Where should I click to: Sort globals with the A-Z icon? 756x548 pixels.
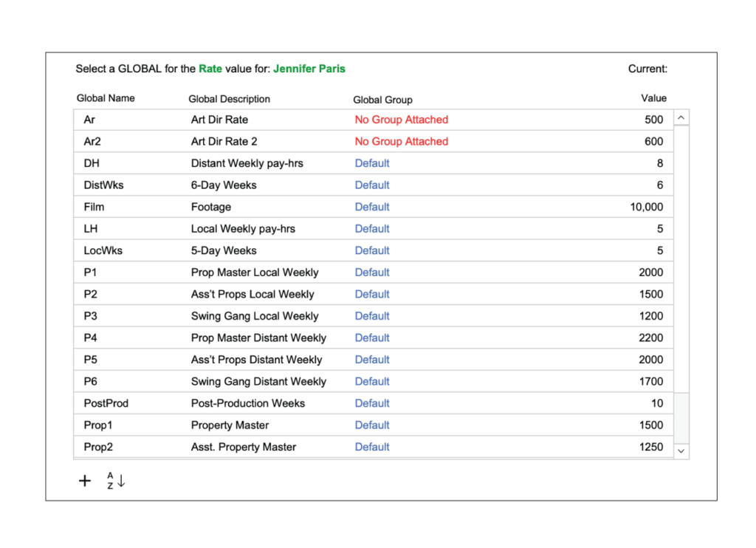coord(116,481)
